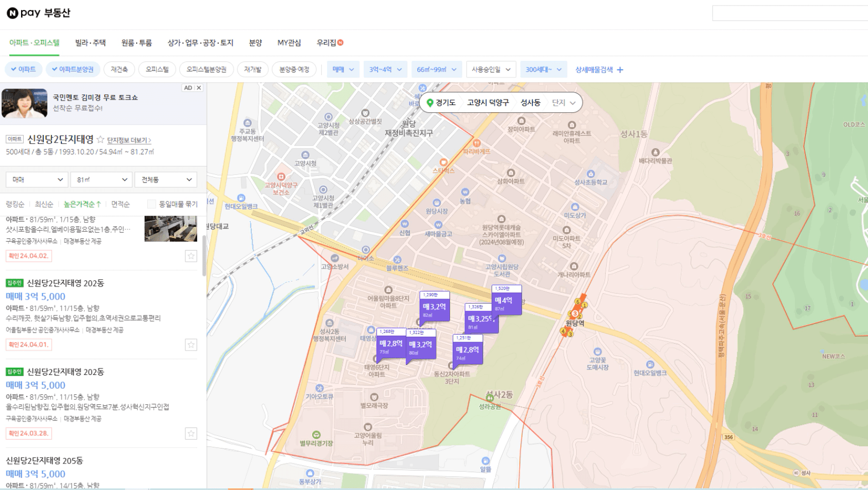Screen dimensions: 868x490
Task: Click the 고양시청 map pin
Action: (306, 155)
